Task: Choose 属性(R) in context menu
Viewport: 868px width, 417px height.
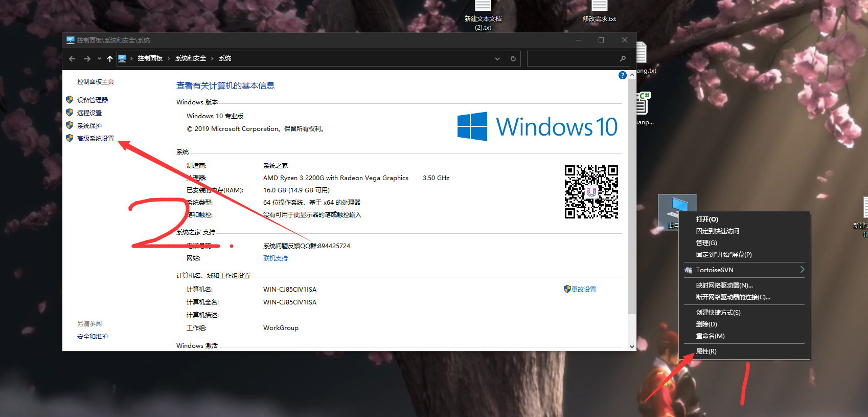Action: click(744, 351)
